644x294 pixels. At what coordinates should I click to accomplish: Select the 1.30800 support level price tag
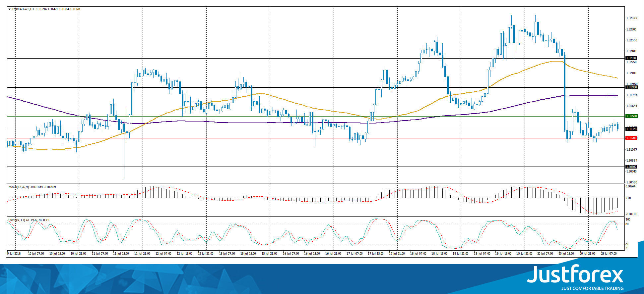coord(631,167)
